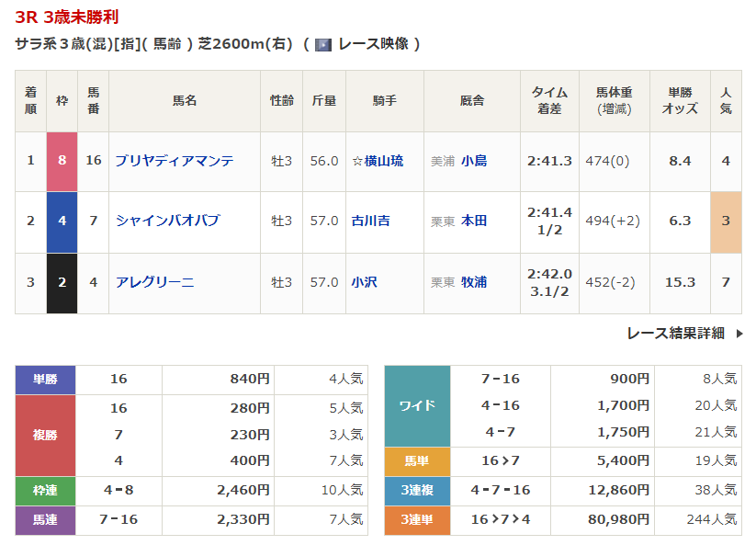Open horse アレグリーニ profile
The width and height of the screenshot is (756, 545).
tap(154, 282)
